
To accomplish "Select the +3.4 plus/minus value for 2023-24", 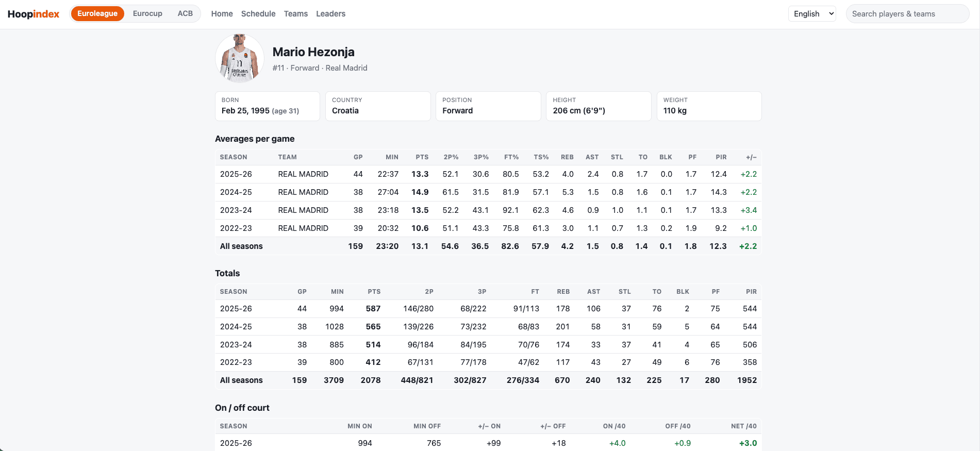I will 749,210.
